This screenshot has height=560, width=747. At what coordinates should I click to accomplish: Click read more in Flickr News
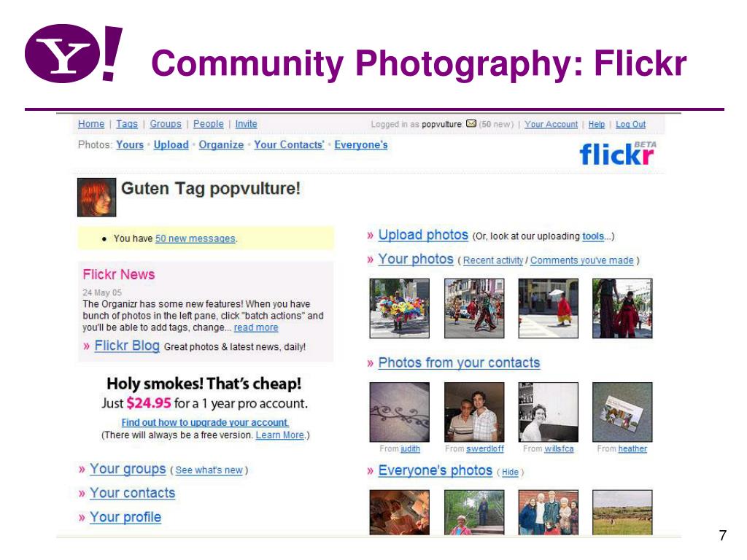256,327
